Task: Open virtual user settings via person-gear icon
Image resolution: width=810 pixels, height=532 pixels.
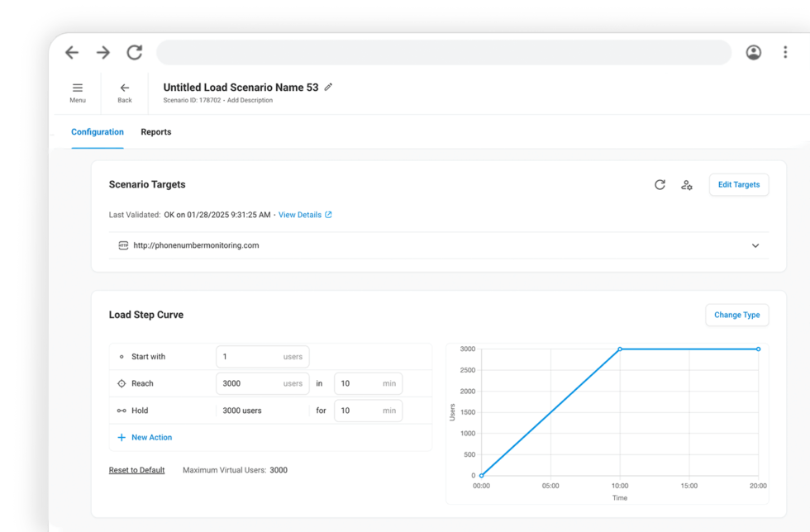Action: 687,185
